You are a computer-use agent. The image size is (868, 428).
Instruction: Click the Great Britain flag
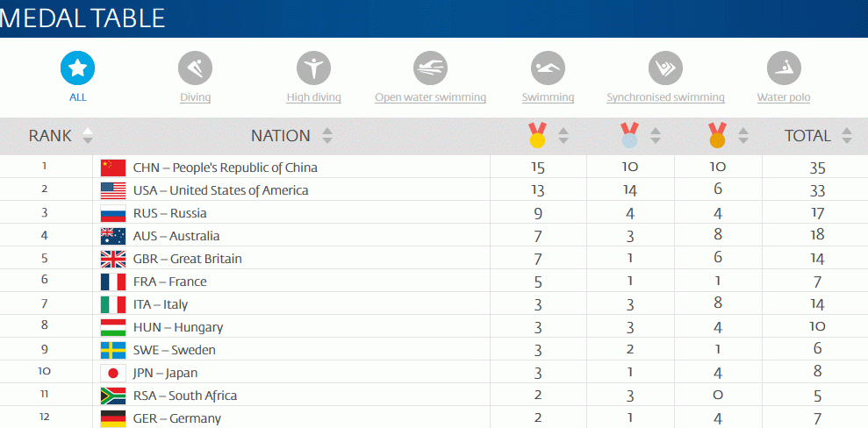coord(113,259)
